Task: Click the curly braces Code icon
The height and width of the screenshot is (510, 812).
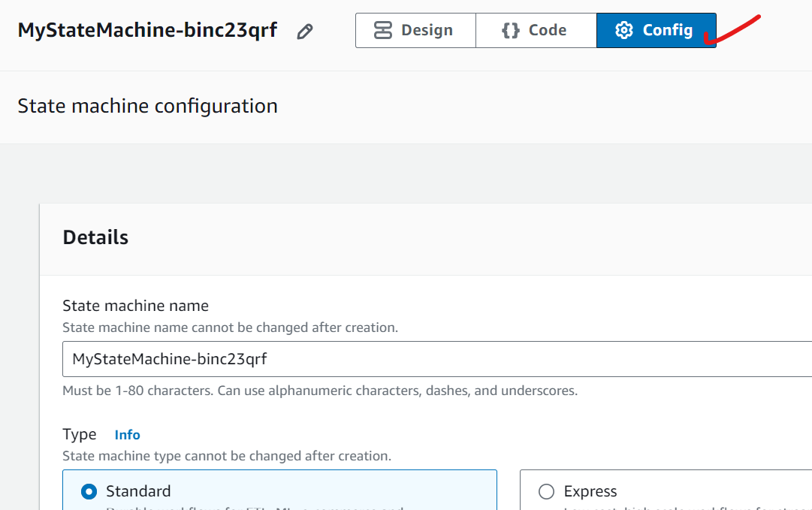Action: point(511,31)
